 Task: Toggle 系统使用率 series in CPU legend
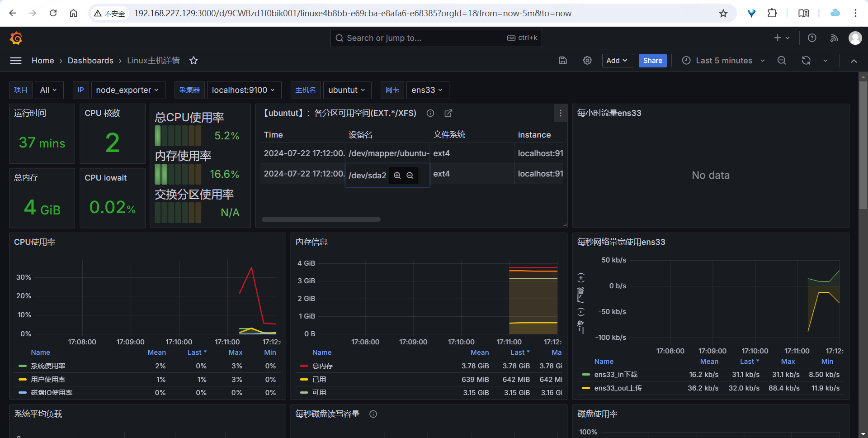(48, 366)
